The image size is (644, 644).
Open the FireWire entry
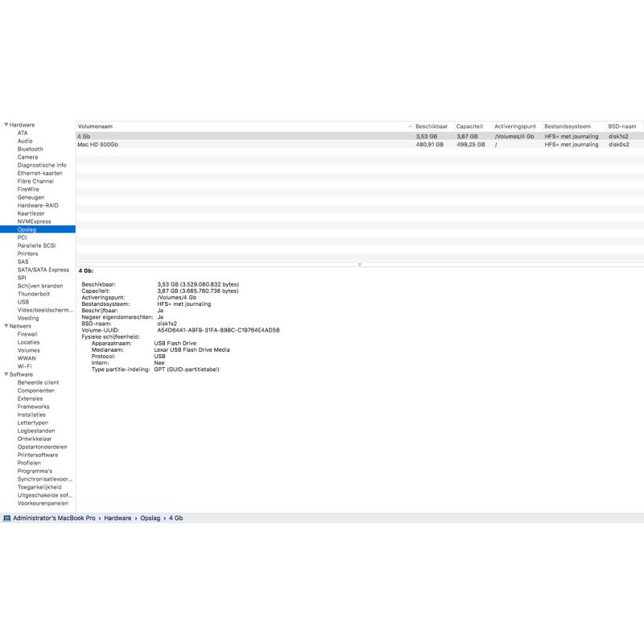pyautogui.click(x=28, y=189)
